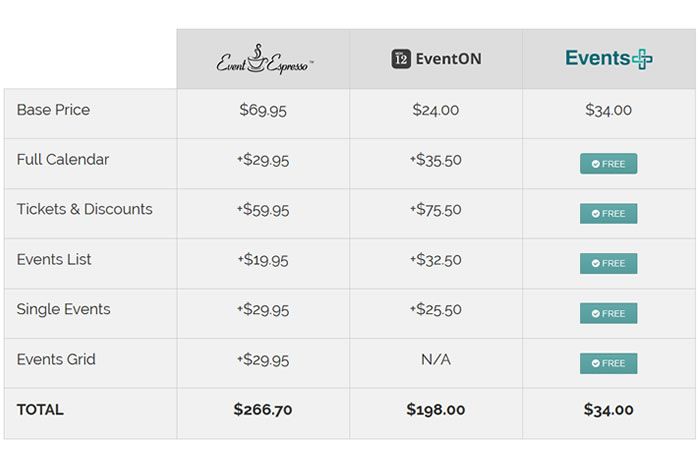Click the FREE badge for Single Events
700x470 pixels.
(608, 314)
